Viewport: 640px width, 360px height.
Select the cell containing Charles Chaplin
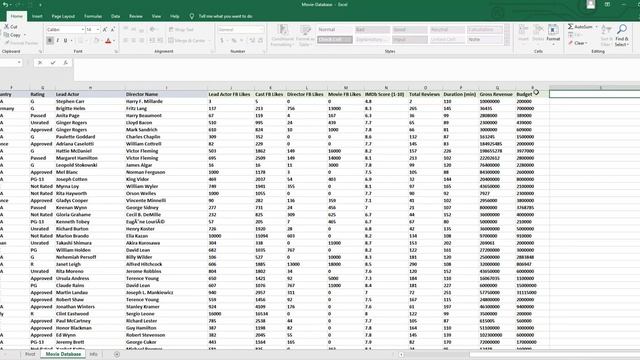166,137
